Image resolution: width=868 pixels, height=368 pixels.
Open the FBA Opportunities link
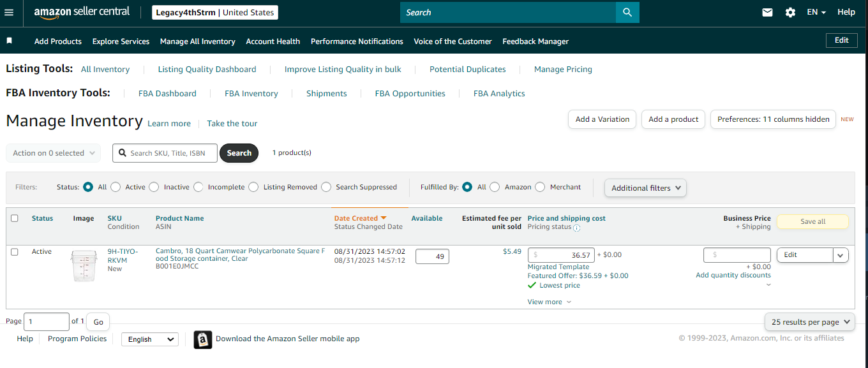410,93
